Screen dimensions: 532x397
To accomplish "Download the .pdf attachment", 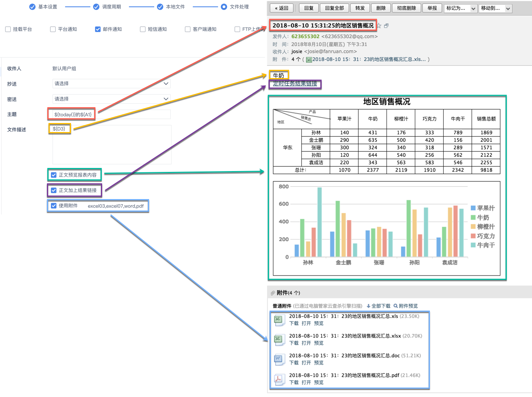I will coord(294,382).
